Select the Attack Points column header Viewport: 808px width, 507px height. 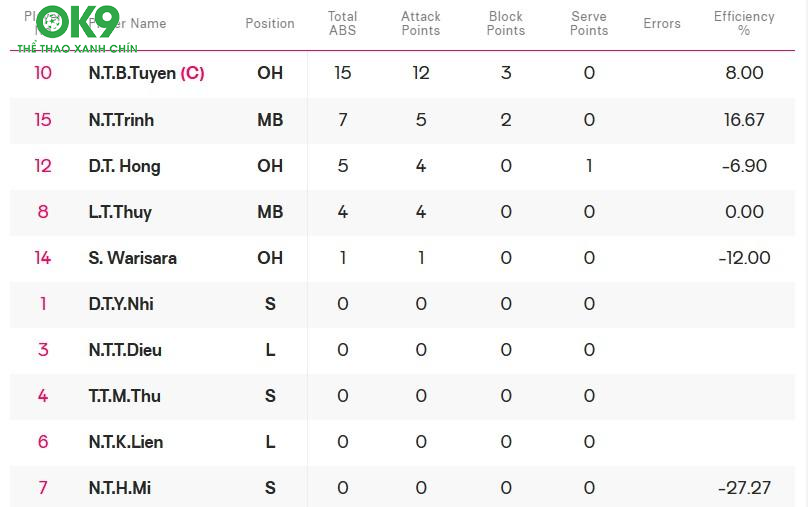(x=421, y=23)
